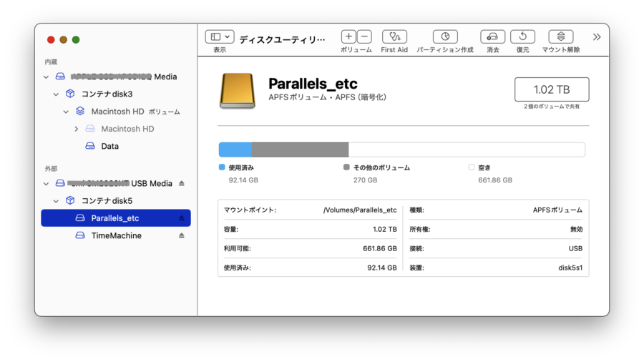644x362 pixels.
Task: Eject the Parallels_etc volume in sidebar
Action: [181, 218]
